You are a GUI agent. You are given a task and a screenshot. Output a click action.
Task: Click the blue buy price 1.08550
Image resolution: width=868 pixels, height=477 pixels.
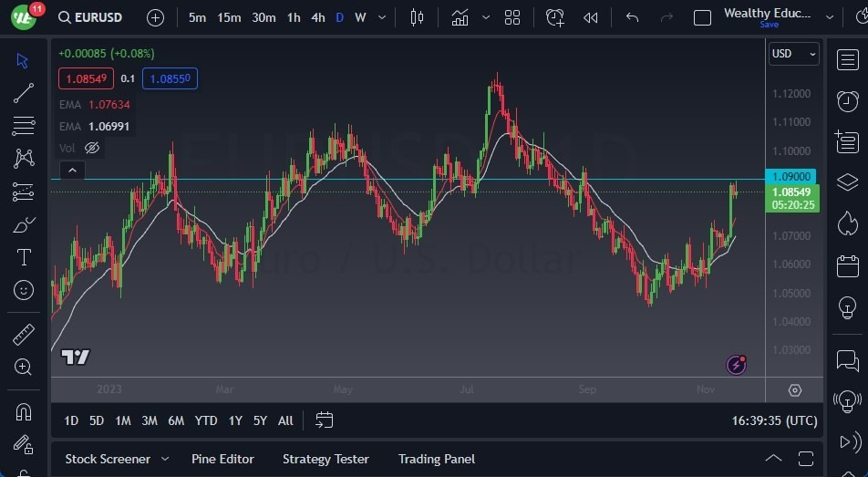coord(170,78)
